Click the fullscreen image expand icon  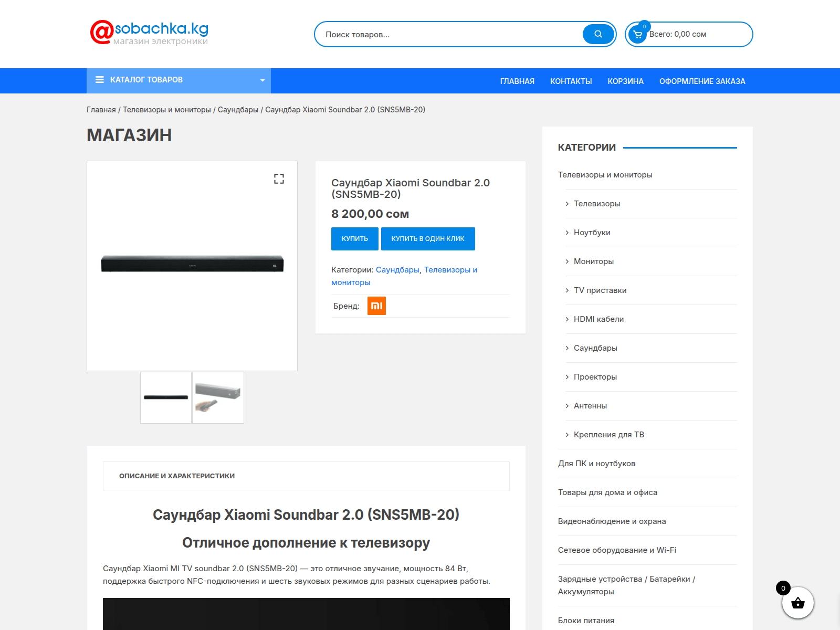[279, 179]
